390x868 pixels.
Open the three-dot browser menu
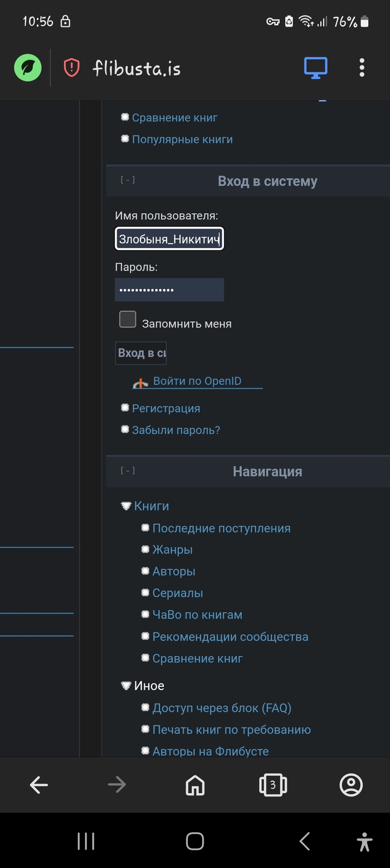click(x=362, y=68)
